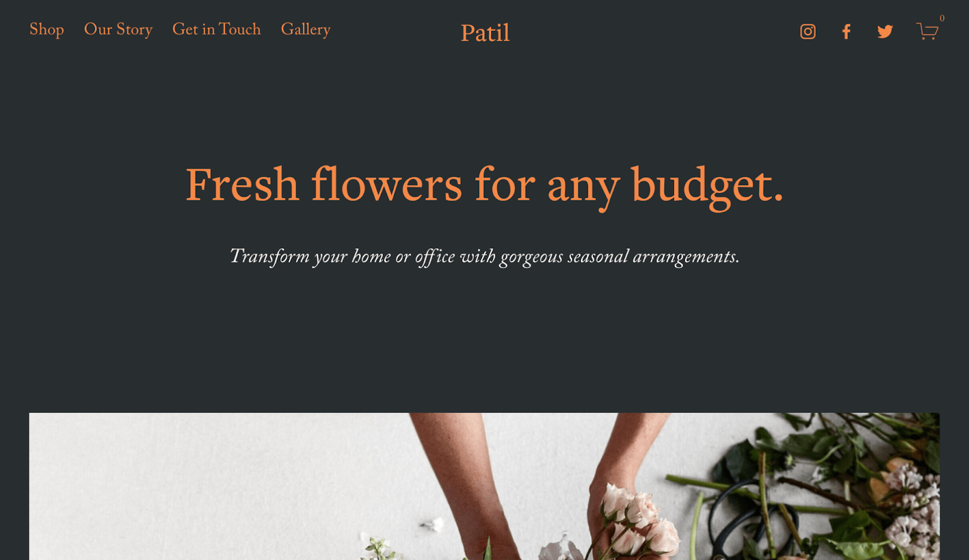Navigate to the Gallery page

pyautogui.click(x=305, y=30)
